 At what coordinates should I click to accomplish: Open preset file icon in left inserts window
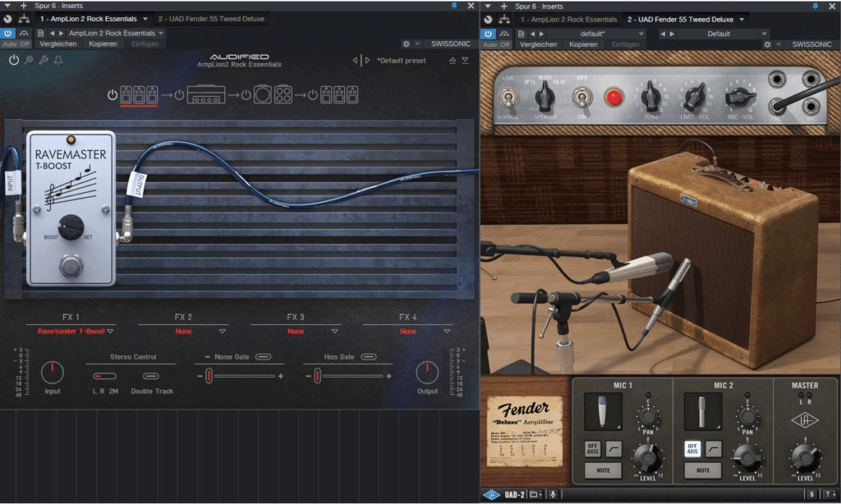(x=40, y=33)
